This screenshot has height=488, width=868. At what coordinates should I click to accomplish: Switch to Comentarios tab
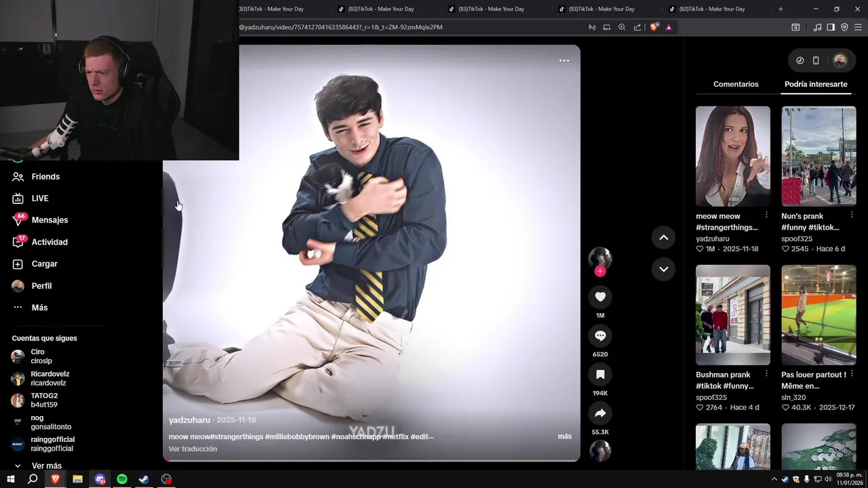tap(736, 84)
